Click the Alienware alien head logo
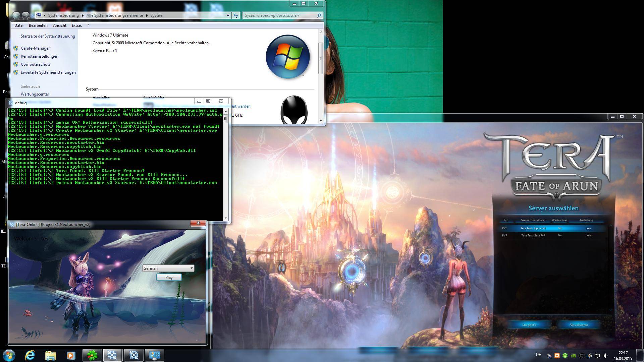644x362 pixels. [294, 110]
